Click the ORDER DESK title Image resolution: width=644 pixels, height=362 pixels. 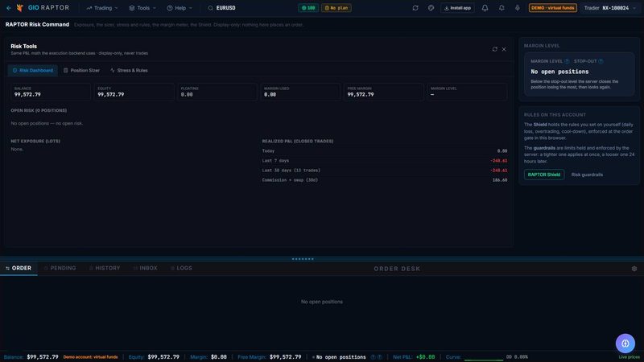pos(397,269)
